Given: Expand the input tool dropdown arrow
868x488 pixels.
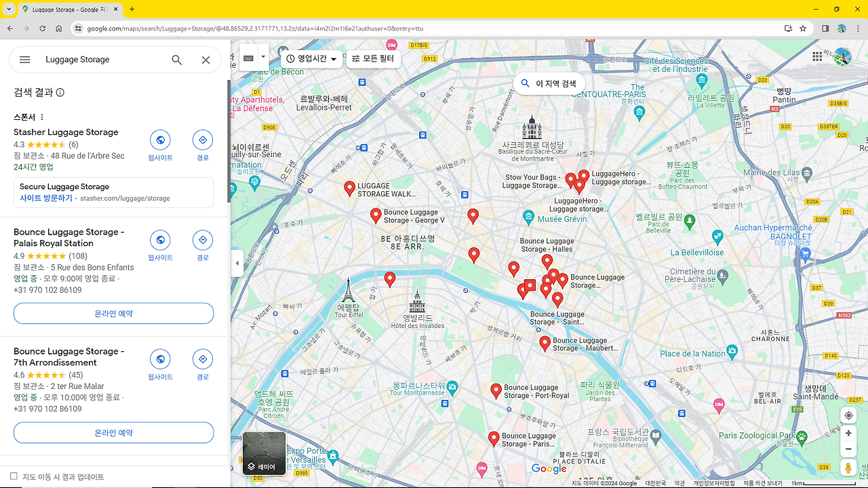Looking at the screenshot, I should click(x=263, y=58).
